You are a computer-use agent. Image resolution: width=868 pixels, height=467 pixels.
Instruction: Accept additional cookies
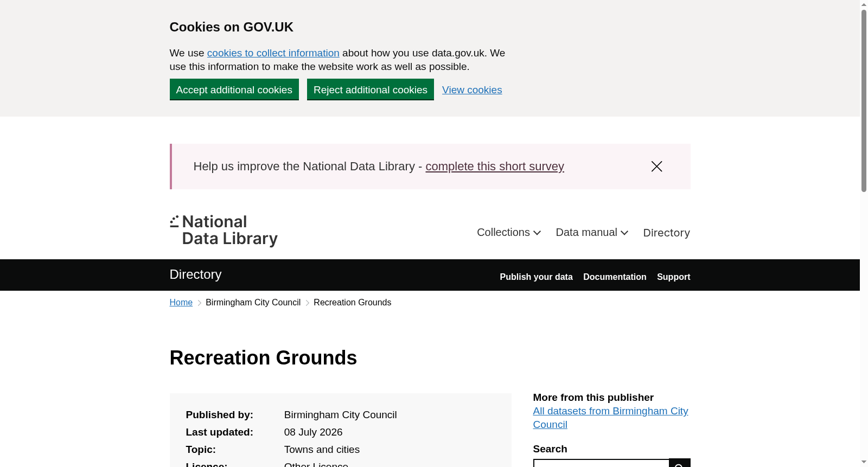coord(234,89)
